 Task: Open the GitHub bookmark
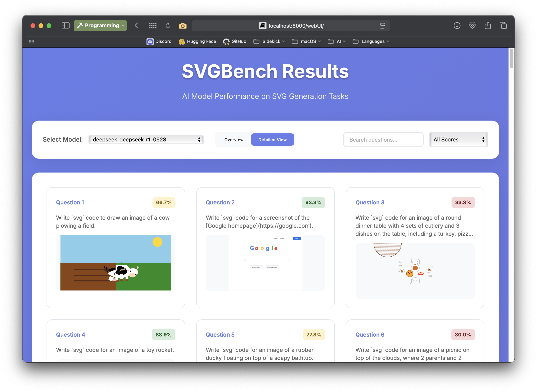235,42
